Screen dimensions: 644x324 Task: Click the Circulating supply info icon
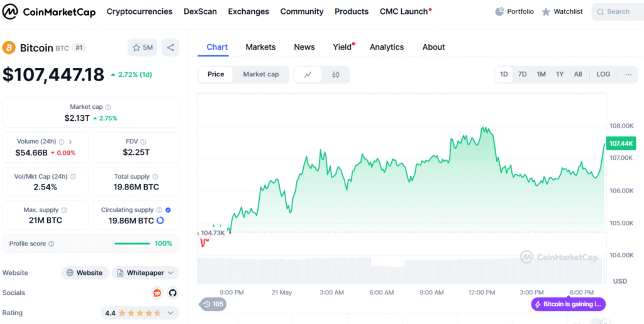click(159, 210)
